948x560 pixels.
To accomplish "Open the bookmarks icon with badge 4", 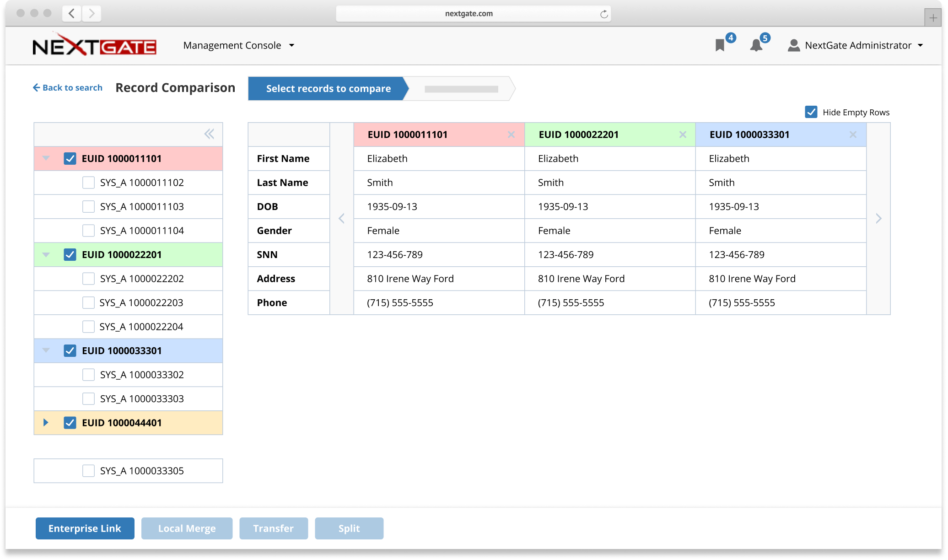I will (720, 45).
